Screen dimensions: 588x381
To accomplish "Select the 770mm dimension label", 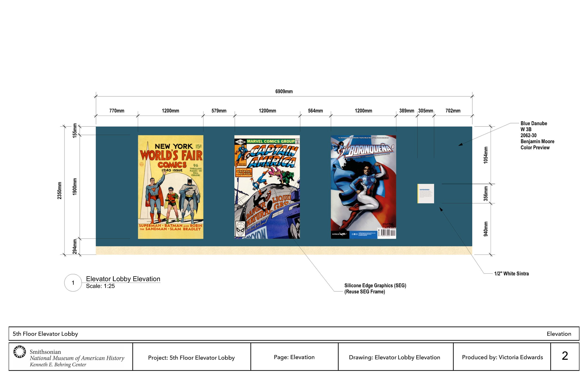I will point(117,111).
